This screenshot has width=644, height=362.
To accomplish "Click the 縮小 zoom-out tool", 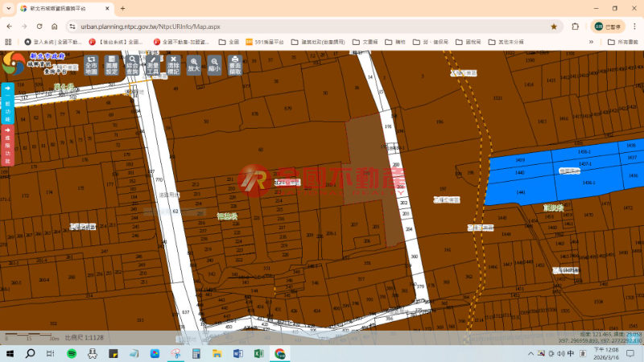I will tap(214, 64).
